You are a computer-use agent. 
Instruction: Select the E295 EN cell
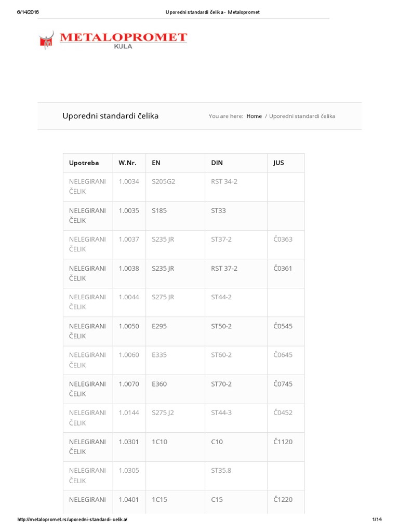pyautogui.click(x=159, y=326)
